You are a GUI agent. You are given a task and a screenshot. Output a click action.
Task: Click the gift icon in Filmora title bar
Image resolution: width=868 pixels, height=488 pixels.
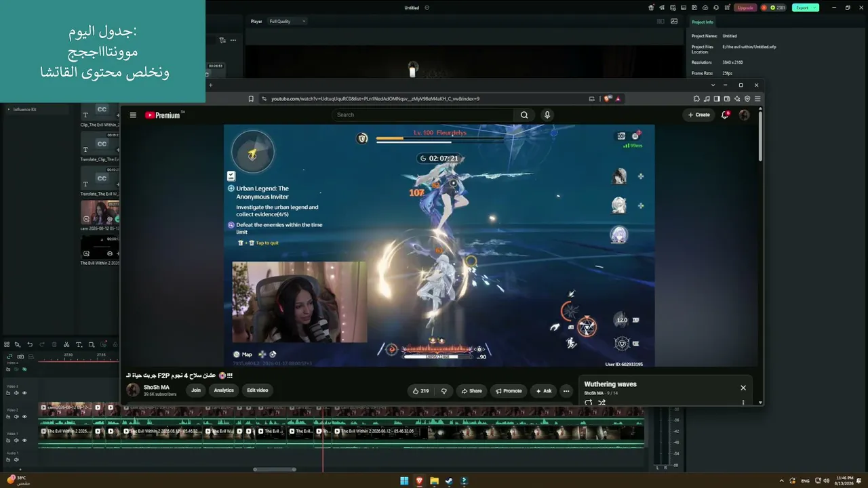click(x=652, y=7)
